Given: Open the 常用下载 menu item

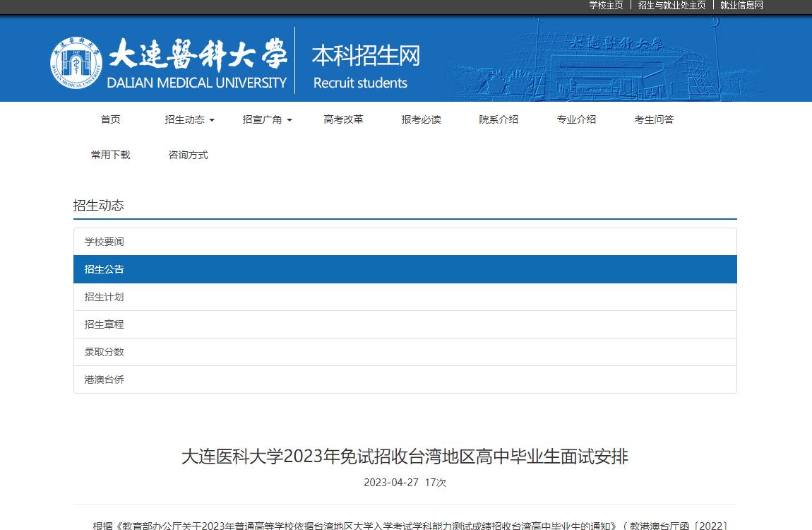Looking at the screenshot, I should pos(110,155).
